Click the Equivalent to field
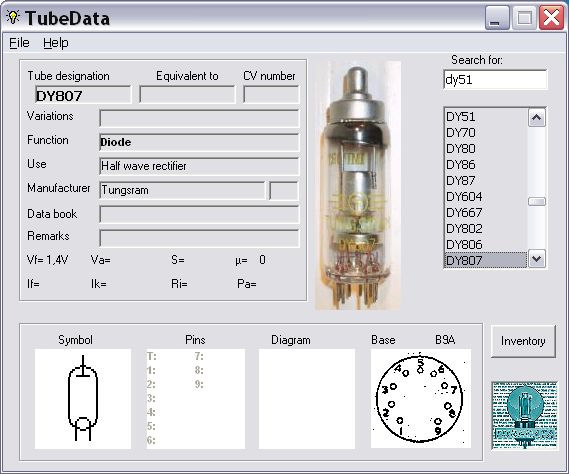The image size is (569, 474). (187, 95)
